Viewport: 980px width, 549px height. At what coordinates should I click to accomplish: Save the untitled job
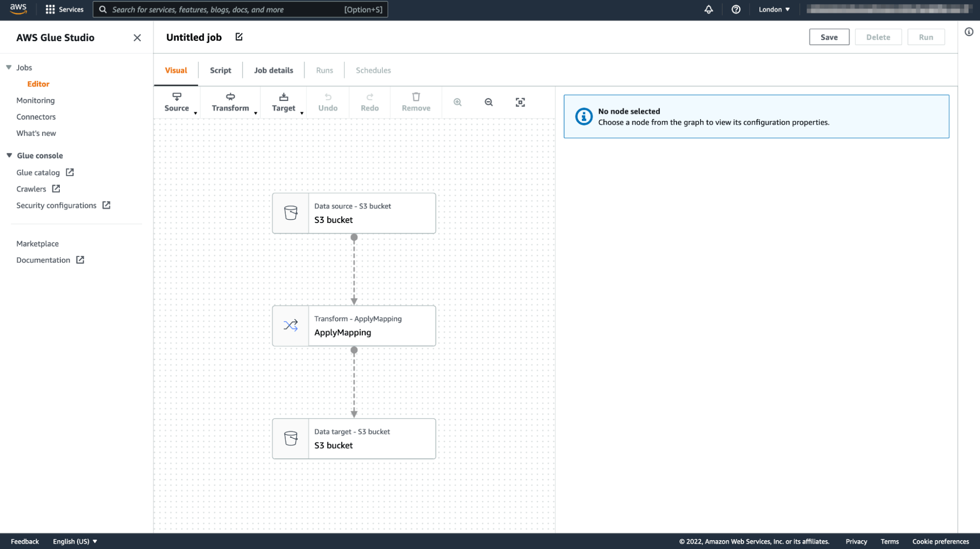click(x=829, y=37)
